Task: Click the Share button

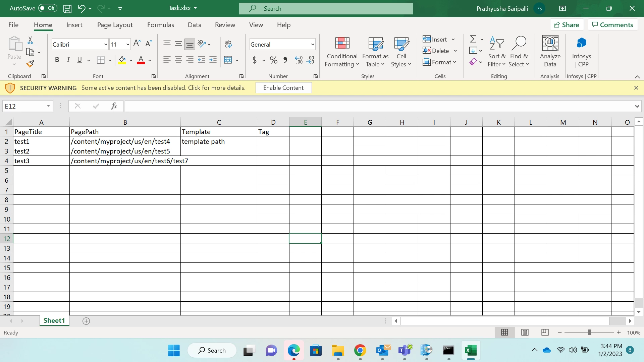Action: point(567,25)
